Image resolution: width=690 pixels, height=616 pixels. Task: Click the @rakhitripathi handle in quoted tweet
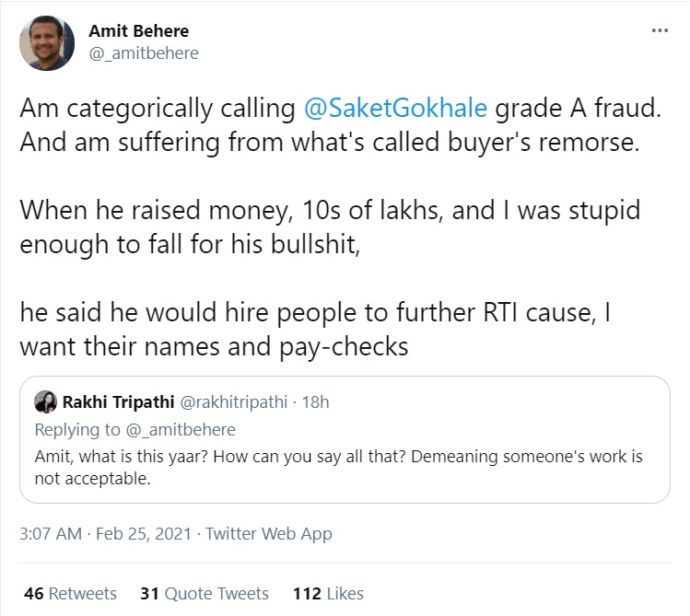point(233,402)
